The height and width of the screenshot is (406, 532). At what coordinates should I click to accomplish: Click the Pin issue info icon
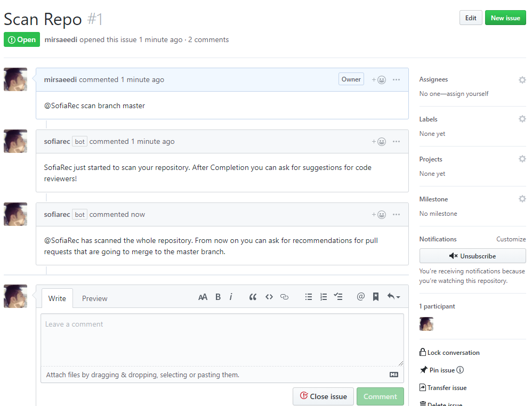coord(460,370)
